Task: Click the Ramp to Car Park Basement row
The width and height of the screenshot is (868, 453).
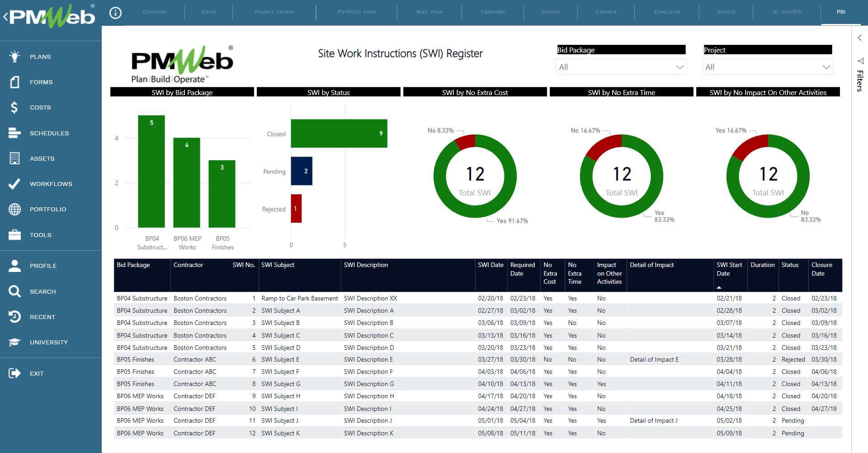Action: tap(299, 298)
